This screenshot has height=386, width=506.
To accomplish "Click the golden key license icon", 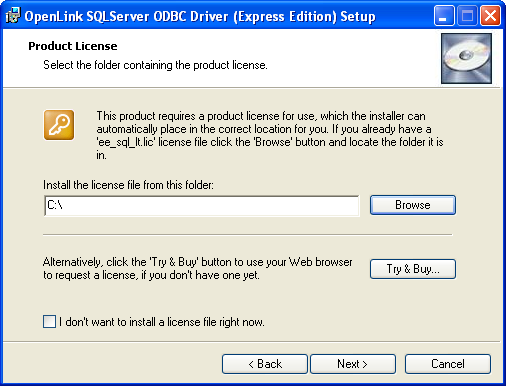I will (x=59, y=125).
